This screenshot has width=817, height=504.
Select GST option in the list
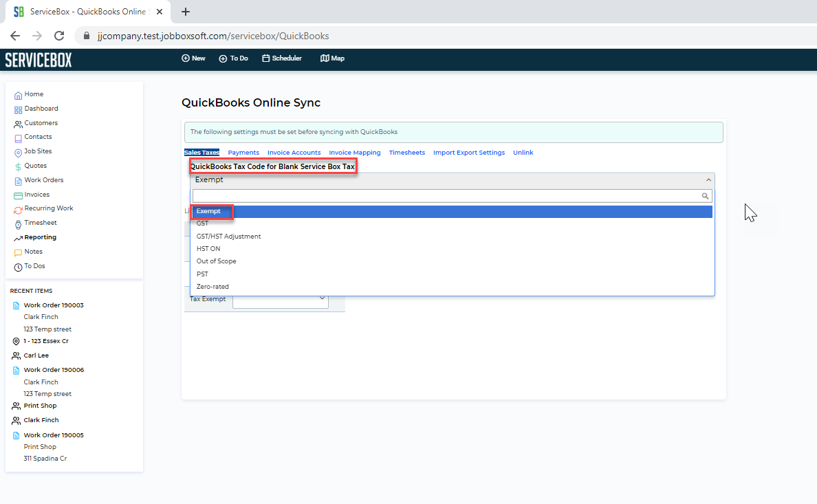click(453, 223)
